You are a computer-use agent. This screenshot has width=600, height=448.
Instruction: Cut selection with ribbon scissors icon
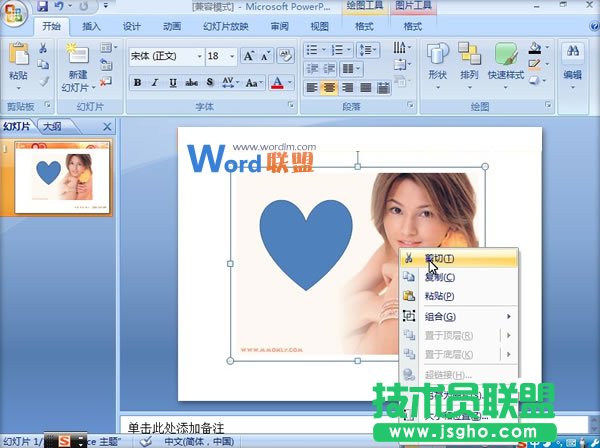click(43, 48)
